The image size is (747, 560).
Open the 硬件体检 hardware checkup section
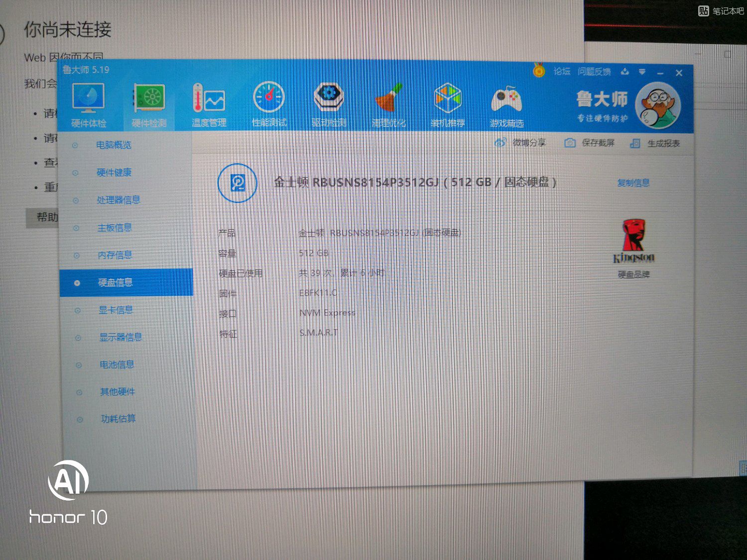pyautogui.click(x=88, y=106)
